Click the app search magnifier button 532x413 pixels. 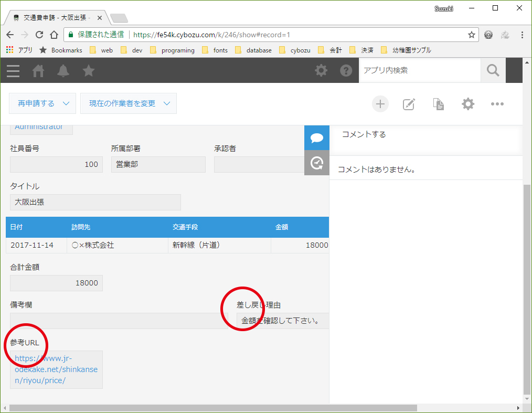(493, 71)
